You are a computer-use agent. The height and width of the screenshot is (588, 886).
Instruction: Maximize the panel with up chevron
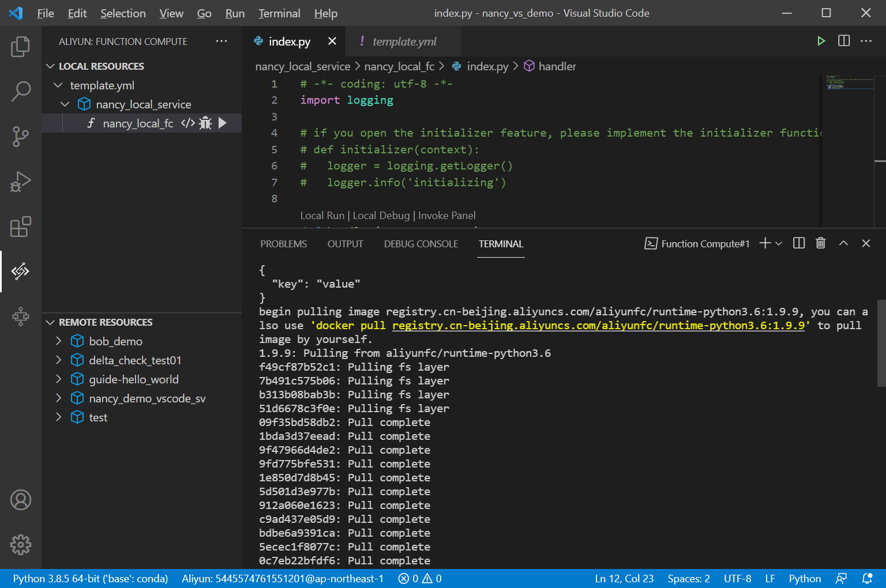pos(843,243)
